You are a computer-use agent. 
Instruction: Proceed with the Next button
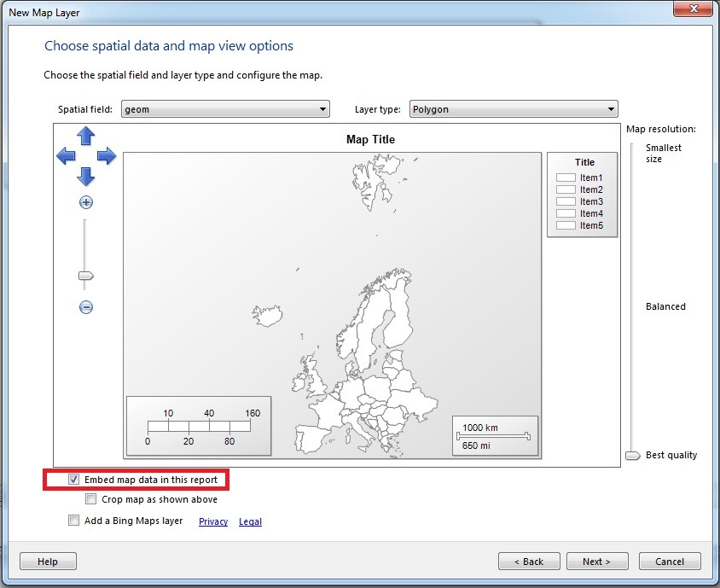[x=597, y=562]
